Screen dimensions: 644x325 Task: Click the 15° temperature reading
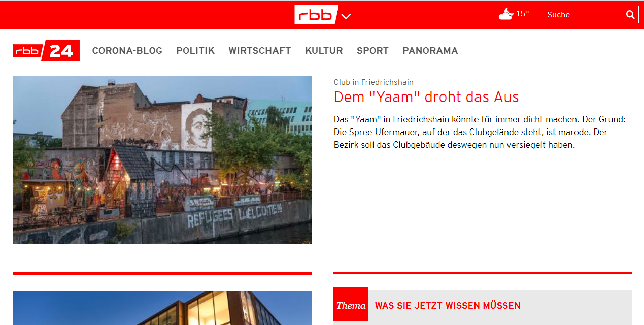(523, 14)
